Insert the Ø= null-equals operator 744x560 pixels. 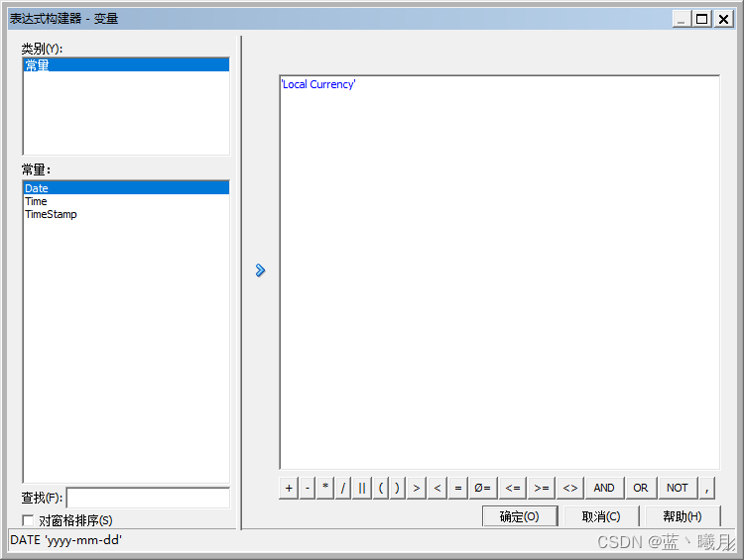point(482,488)
